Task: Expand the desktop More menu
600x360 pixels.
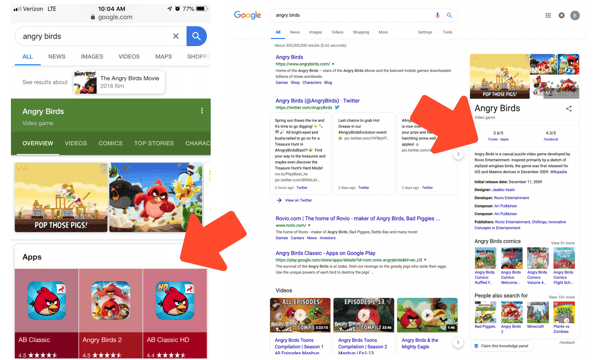Action: point(383,33)
